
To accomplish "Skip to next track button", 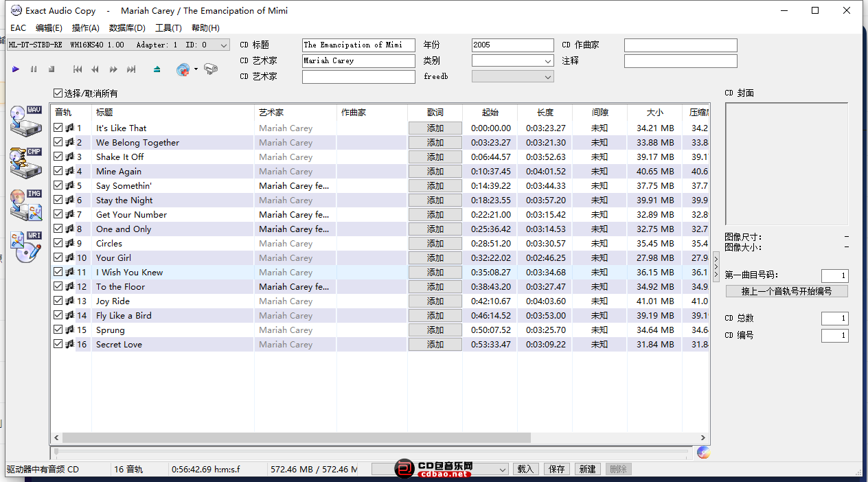I will tap(131, 69).
